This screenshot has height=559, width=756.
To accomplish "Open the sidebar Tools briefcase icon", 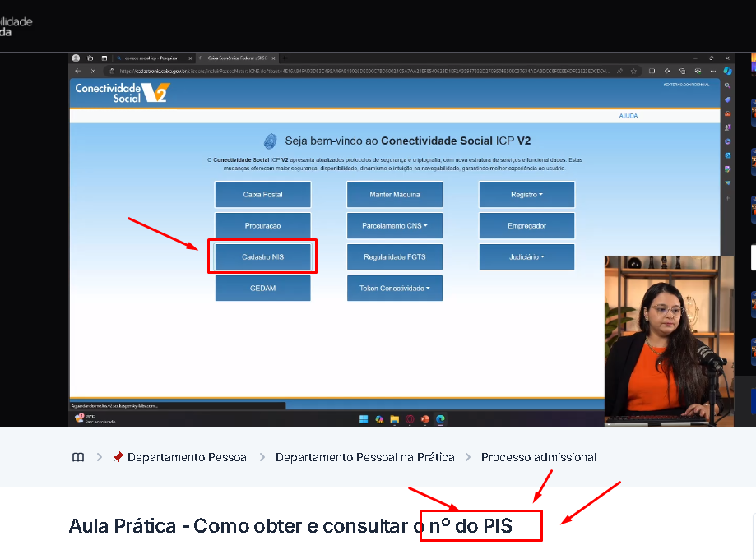I will click(727, 113).
